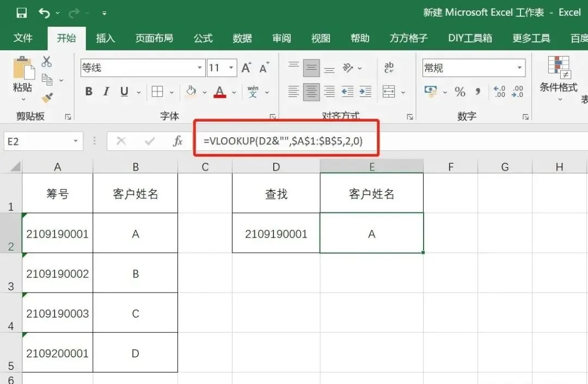Expand the Borders dropdown arrow
This screenshot has width=588, height=384.
point(171,92)
